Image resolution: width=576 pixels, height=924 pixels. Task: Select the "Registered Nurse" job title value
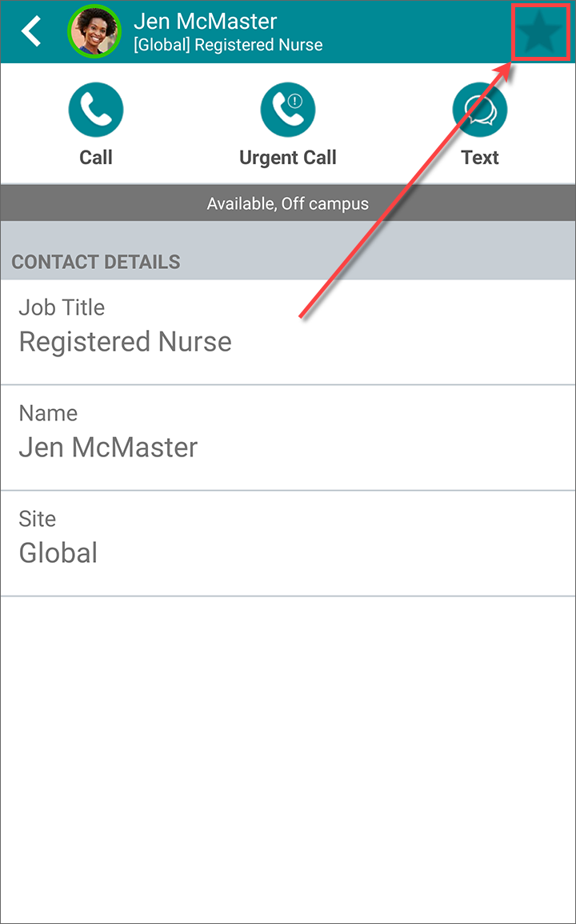tap(126, 342)
